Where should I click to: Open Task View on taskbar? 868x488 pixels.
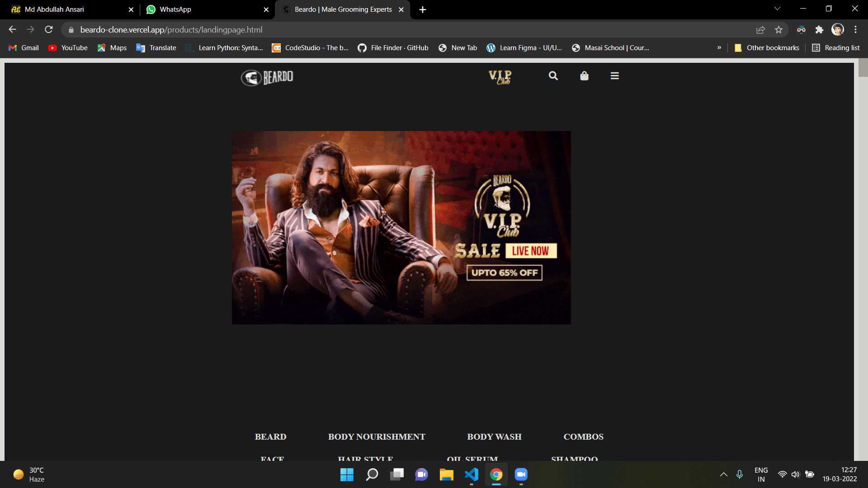coord(397,474)
